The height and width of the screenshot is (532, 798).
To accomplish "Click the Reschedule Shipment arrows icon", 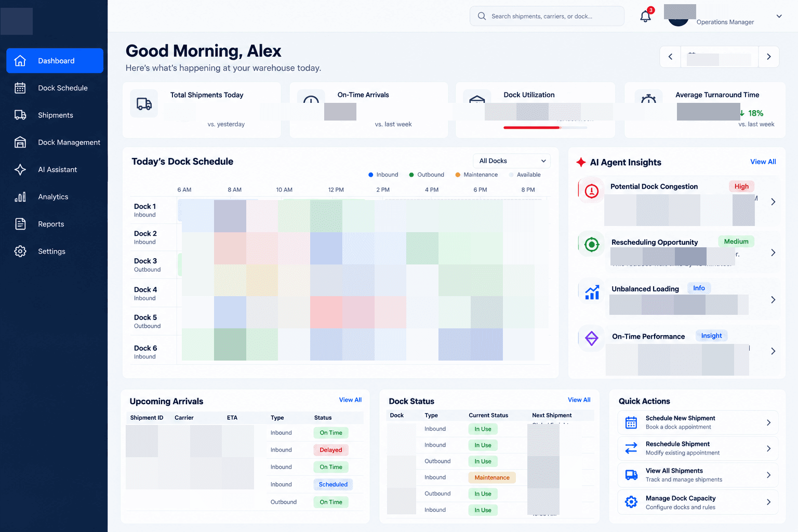I will [631, 448].
